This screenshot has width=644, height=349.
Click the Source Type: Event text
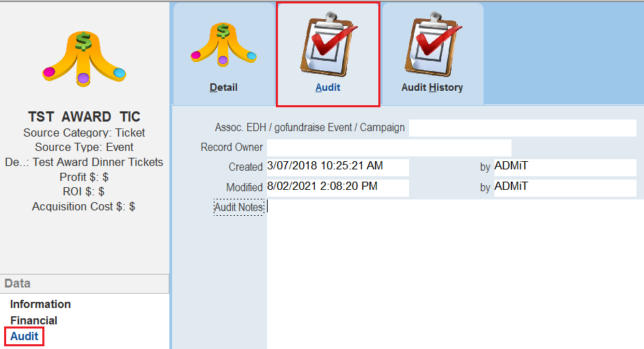84,148
